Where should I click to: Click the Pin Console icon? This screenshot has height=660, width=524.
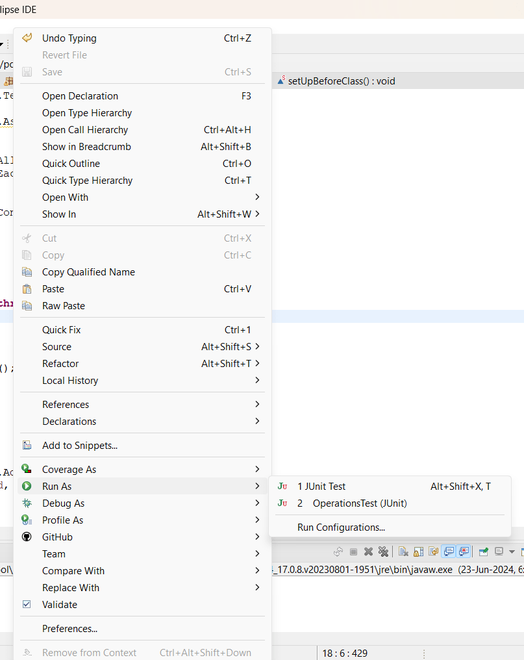click(x=484, y=551)
